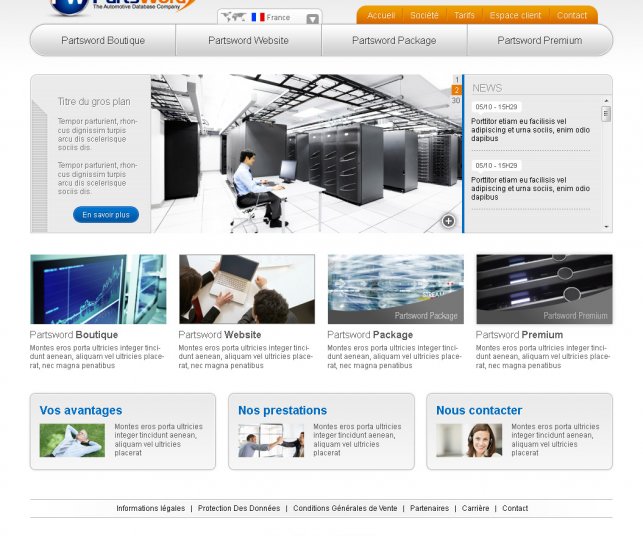
Task: Click the plus zoom icon on the banner
Action: click(448, 221)
